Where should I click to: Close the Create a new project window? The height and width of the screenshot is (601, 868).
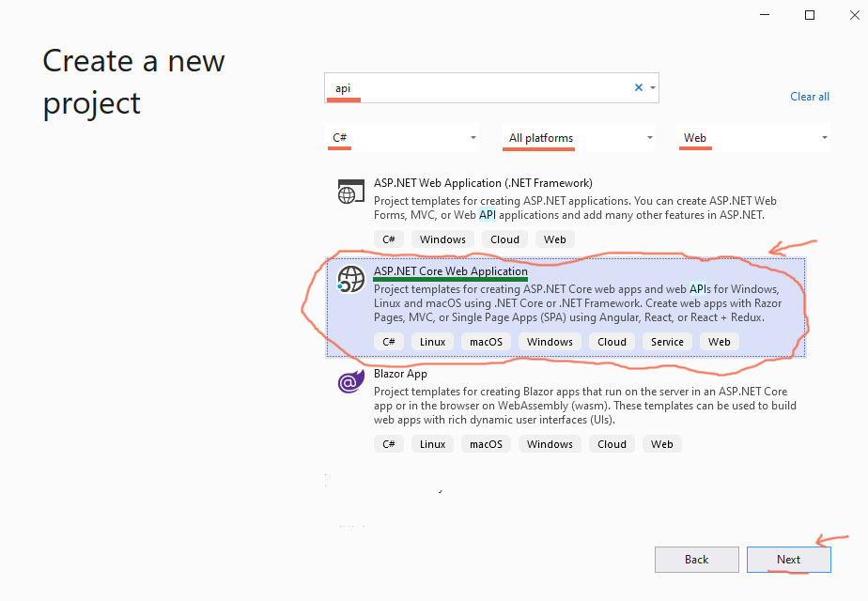point(854,15)
